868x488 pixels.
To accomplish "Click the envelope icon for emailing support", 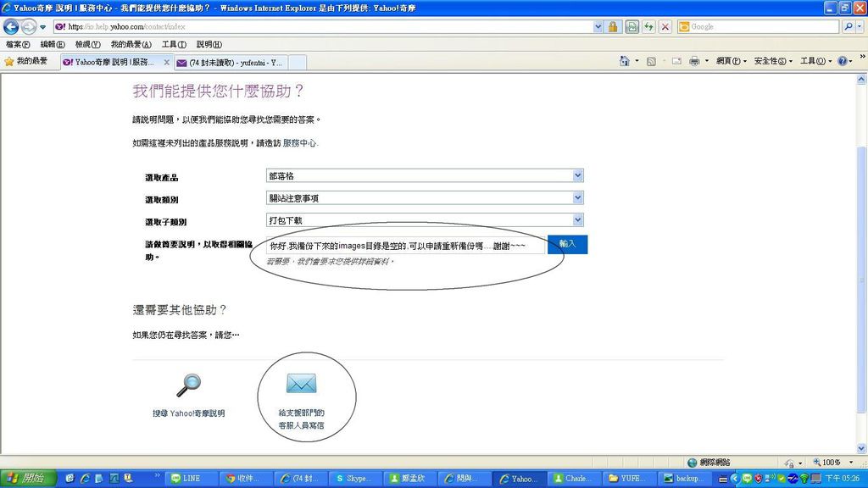I will (301, 383).
